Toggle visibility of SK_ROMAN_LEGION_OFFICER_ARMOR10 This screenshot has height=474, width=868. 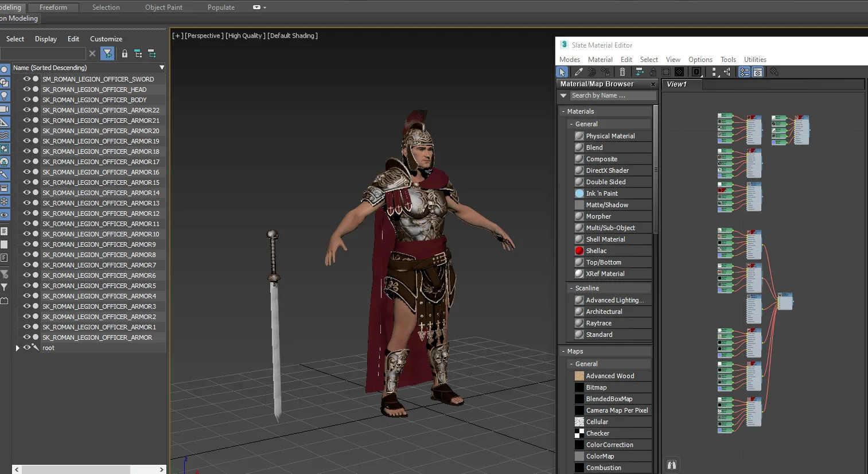[x=26, y=234]
